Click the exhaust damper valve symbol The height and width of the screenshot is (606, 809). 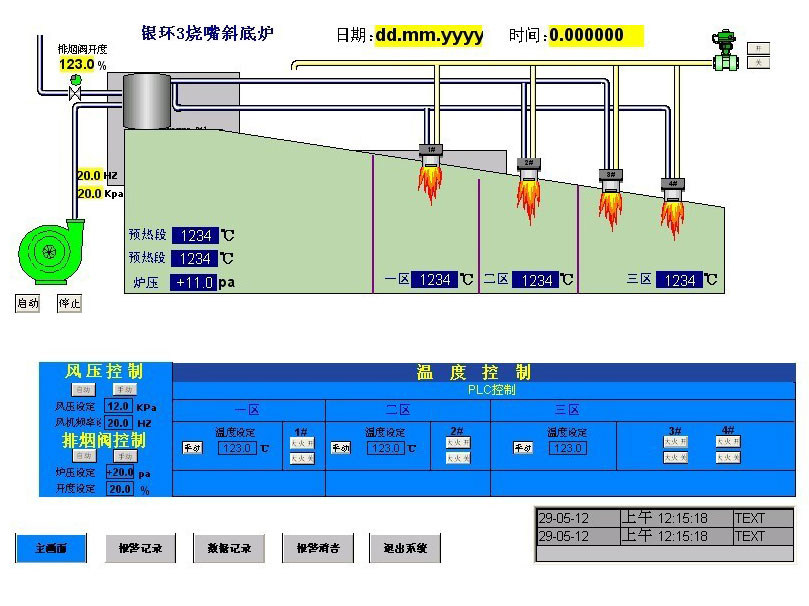pos(74,93)
